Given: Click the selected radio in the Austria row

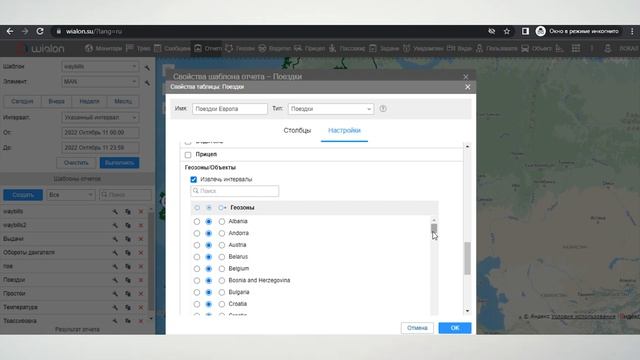Looking at the screenshot, I should click(x=209, y=245).
